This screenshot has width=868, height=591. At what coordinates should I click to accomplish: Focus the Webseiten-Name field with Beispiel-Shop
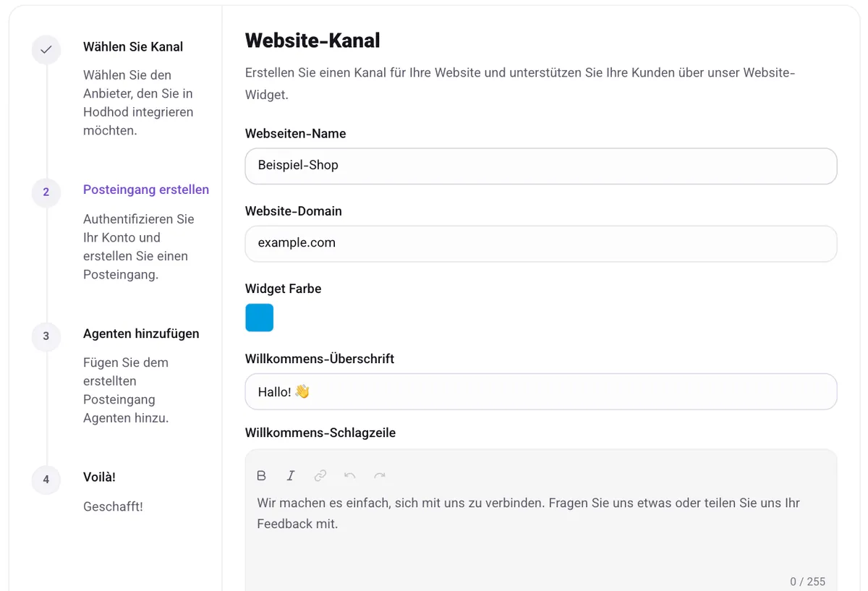[541, 166]
